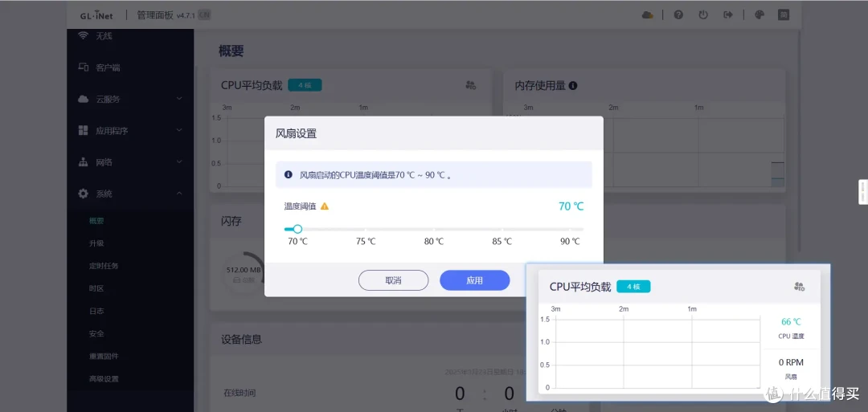Click the cloud service sidebar icon

(83, 99)
